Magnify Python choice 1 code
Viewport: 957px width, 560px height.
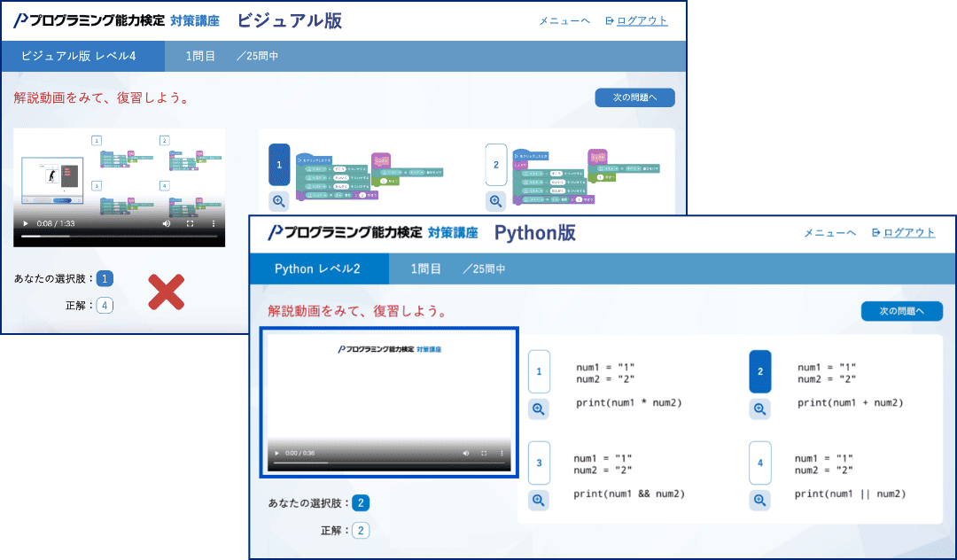(x=539, y=408)
